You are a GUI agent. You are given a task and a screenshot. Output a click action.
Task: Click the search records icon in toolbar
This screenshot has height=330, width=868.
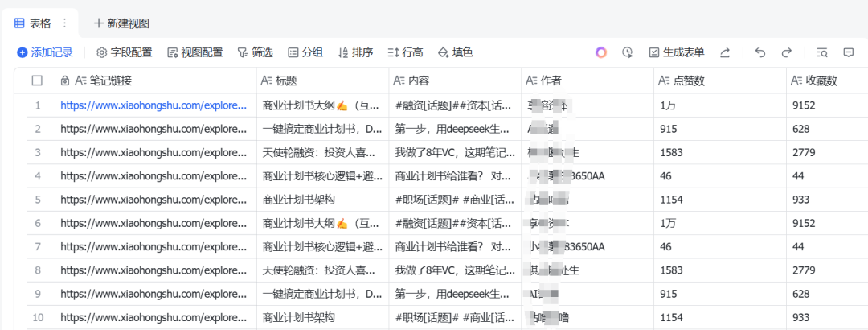(x=822, y=52)
